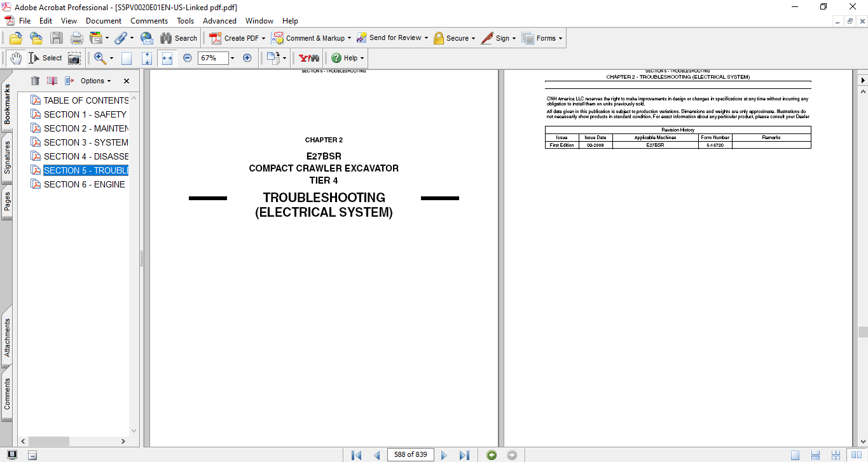
Task: Open the zoom percentage dropdown
Action: [x=232, y=58]
